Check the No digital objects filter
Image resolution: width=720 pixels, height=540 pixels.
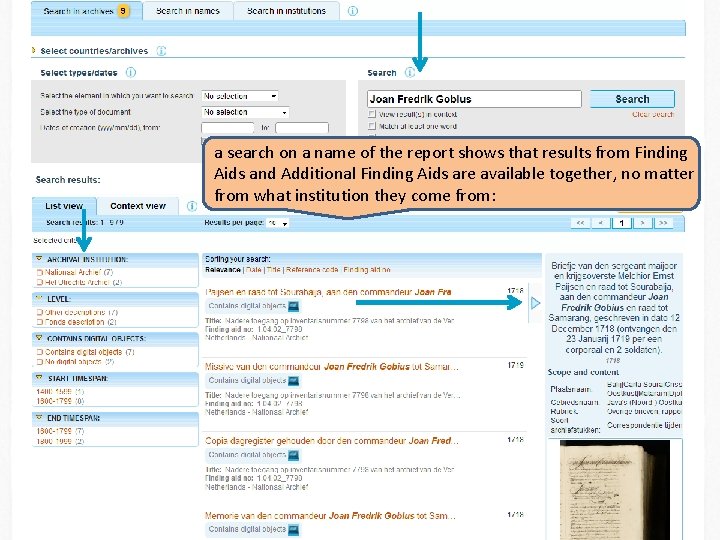(x=39, y=362)
